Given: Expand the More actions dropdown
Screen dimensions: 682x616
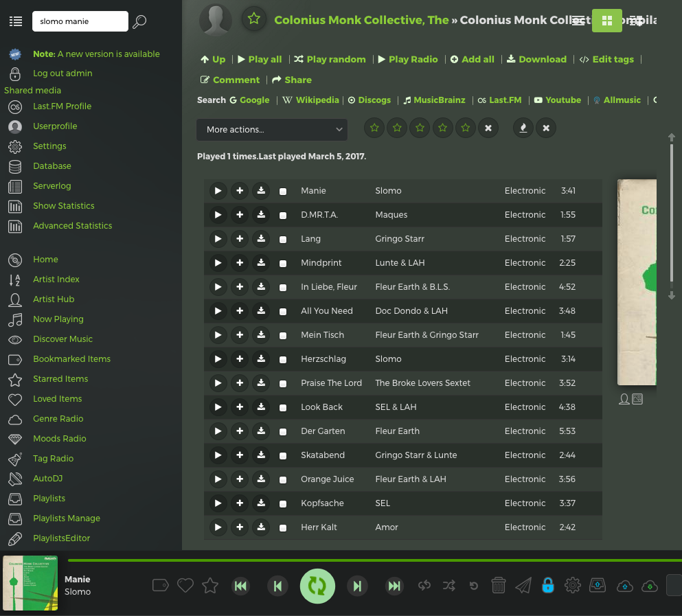Looking at the screenshot, I should point(272,129).
